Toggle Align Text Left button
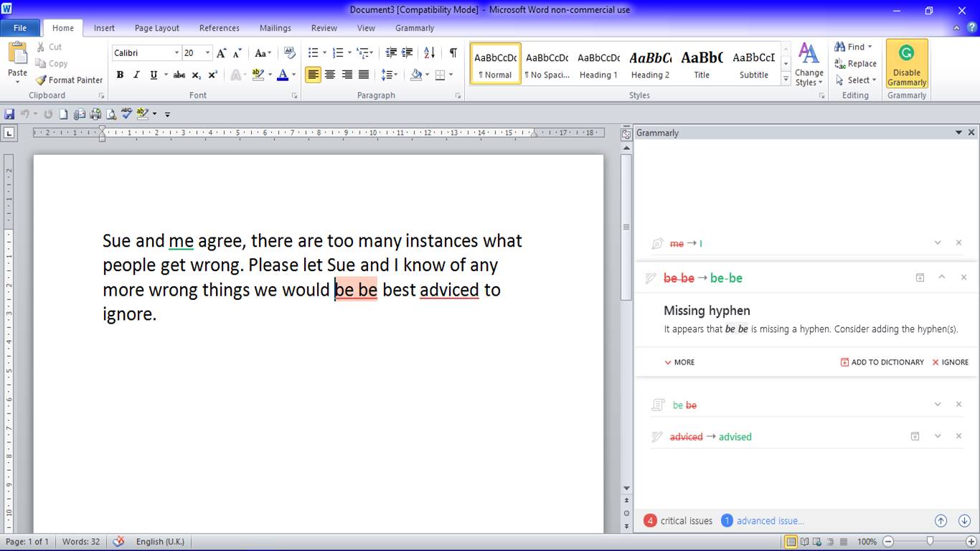Image resolution: width=980 pixels, height=551 pixels. [x=313, y=75]
